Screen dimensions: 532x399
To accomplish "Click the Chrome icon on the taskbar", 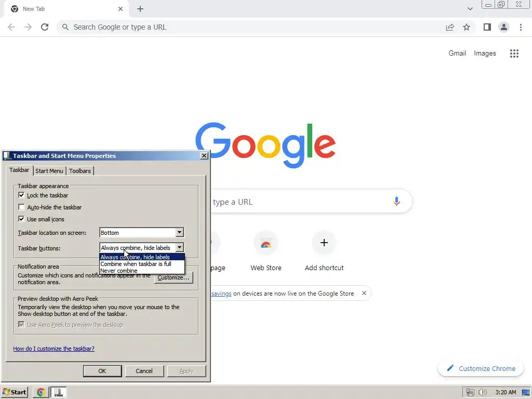I will (x=41, y=392).
